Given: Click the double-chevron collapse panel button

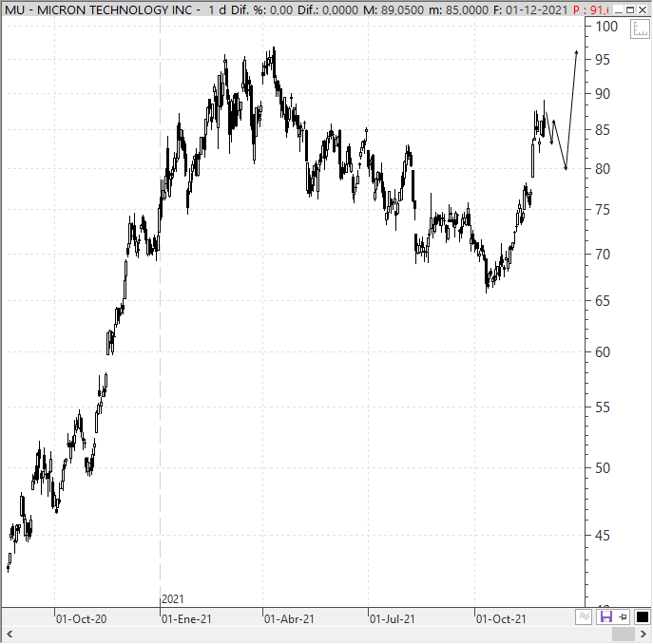Looking at the screenshot, I should pos(584,616).
